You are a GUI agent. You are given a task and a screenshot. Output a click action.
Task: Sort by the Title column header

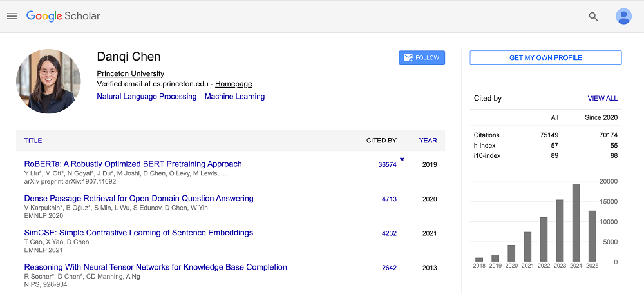pos(33,141)
